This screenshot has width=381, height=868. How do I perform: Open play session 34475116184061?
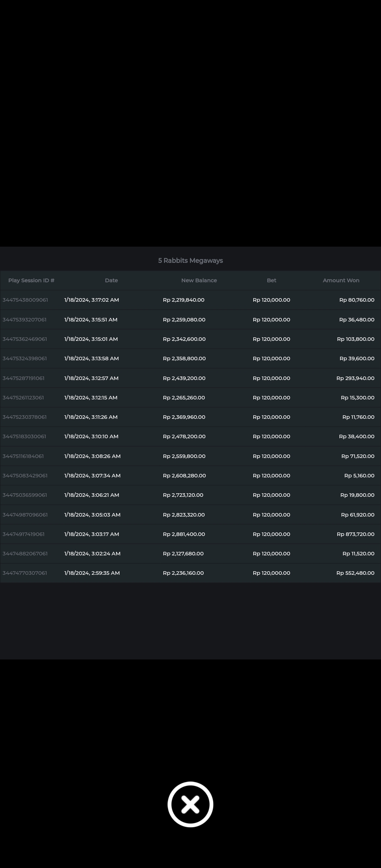click(23, 456)
